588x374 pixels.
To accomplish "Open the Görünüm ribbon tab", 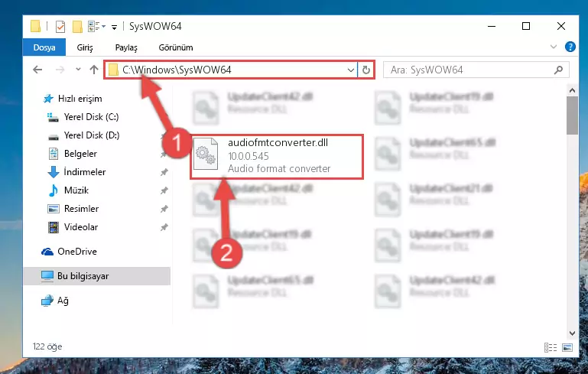I will click(176, 47).
